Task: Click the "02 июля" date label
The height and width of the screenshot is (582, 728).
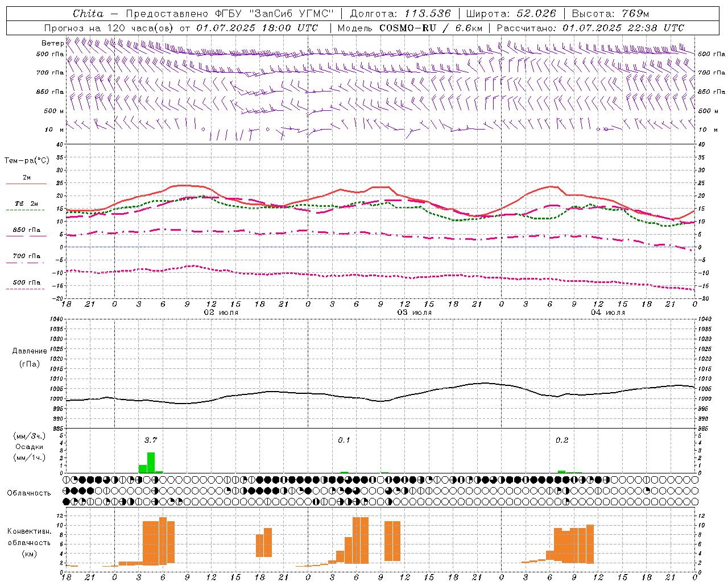Action: pyautogui.click(x=221, y=313)
